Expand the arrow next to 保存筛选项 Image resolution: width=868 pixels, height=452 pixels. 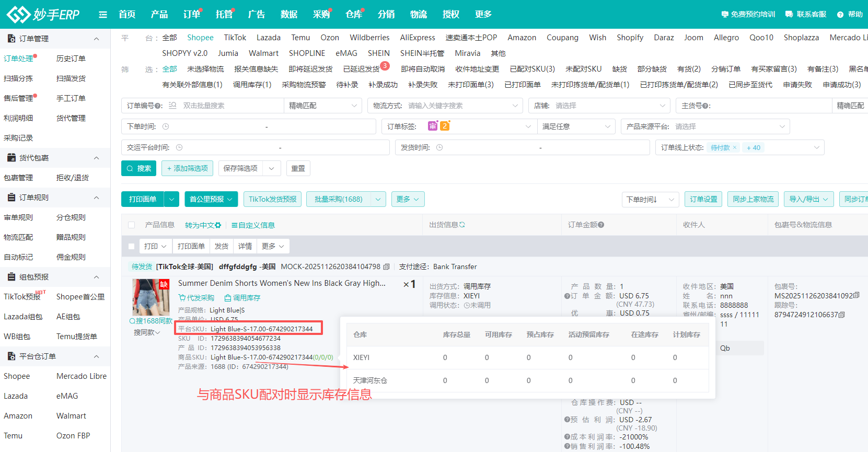(272, 168)
